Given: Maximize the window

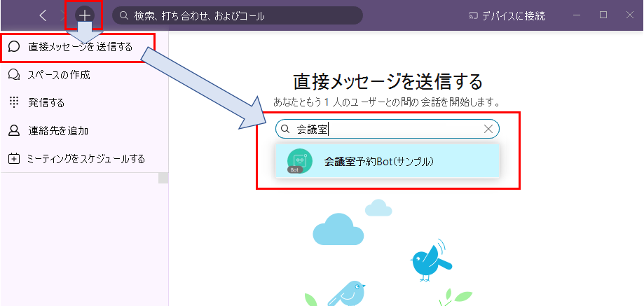Looking at the screenshot, I should click(x=603, y=15).
